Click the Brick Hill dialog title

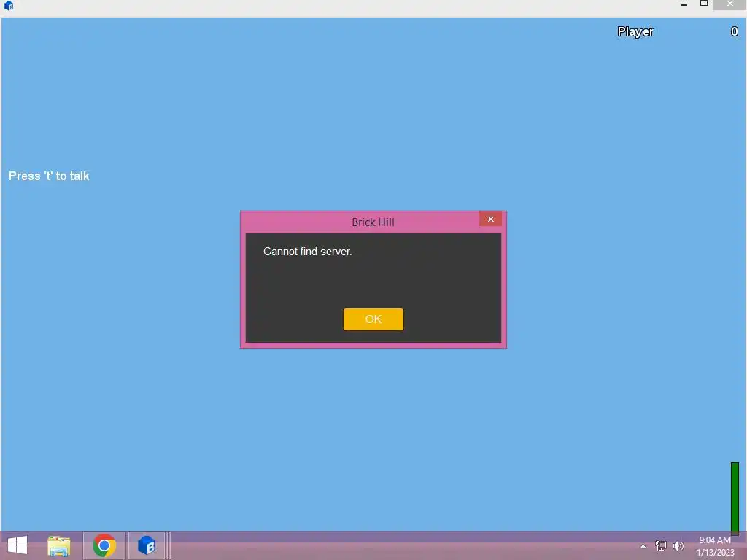click(x=373, y=222)
